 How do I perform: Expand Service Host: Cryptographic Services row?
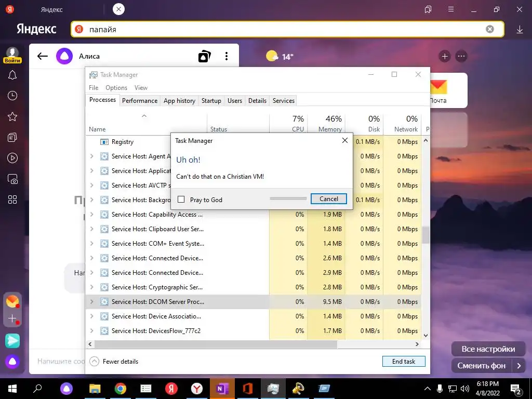click(x=91, y=287)
